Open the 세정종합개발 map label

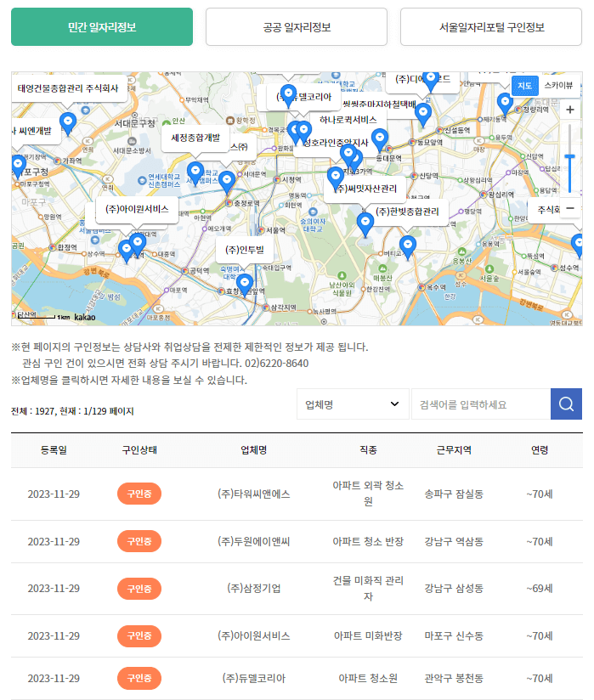pos(195,138)
